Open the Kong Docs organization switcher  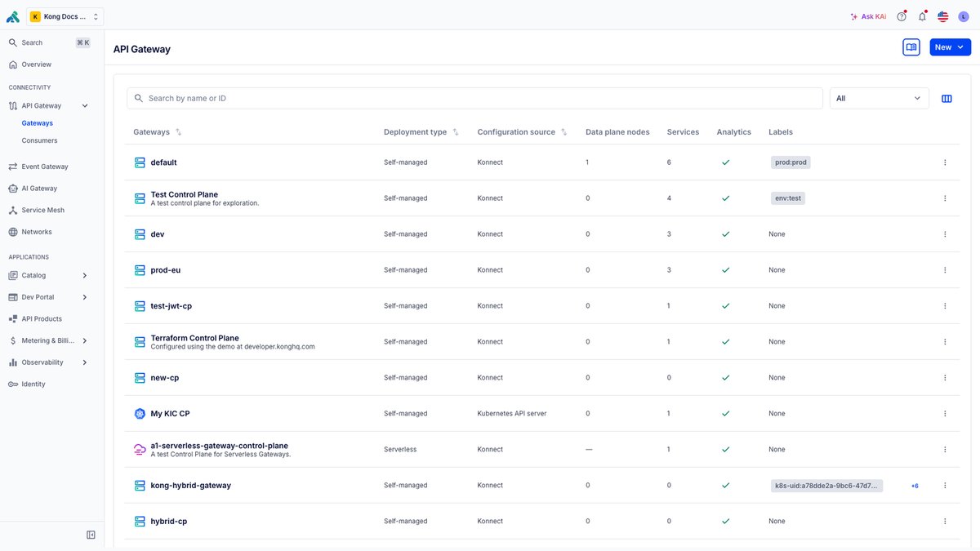point(65,16)
